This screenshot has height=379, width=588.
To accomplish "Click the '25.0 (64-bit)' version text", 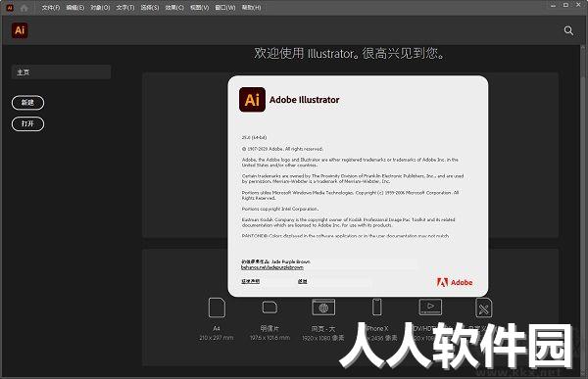I will coord(254,137).
